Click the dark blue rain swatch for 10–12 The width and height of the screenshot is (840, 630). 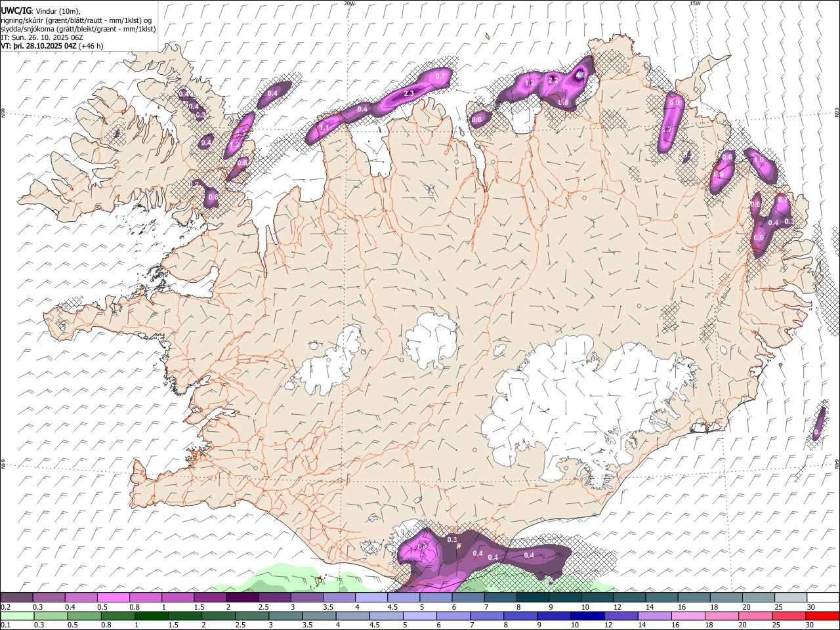pyautogui.click(x=589, y=616)
